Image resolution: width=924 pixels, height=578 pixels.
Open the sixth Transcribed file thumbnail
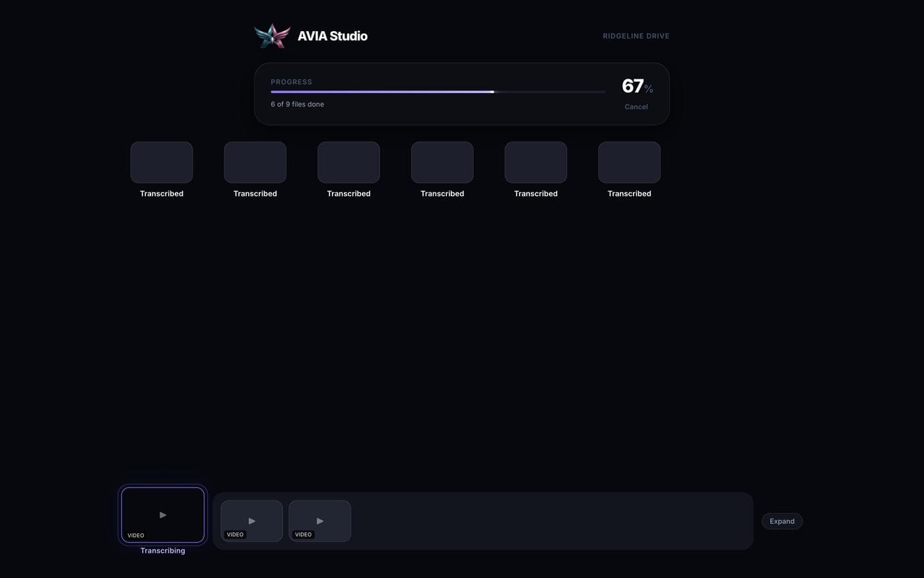click(x=630, y=163)
